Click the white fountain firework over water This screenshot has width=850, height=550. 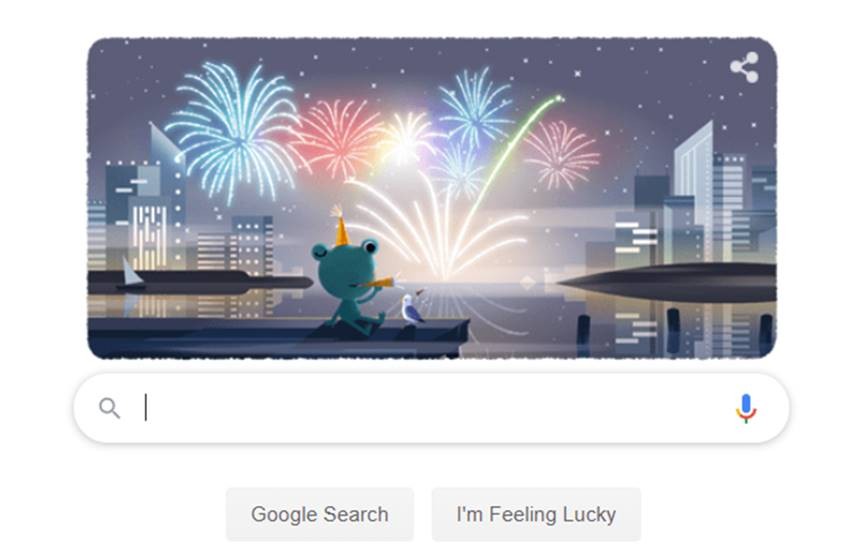(x=439, y=228)
